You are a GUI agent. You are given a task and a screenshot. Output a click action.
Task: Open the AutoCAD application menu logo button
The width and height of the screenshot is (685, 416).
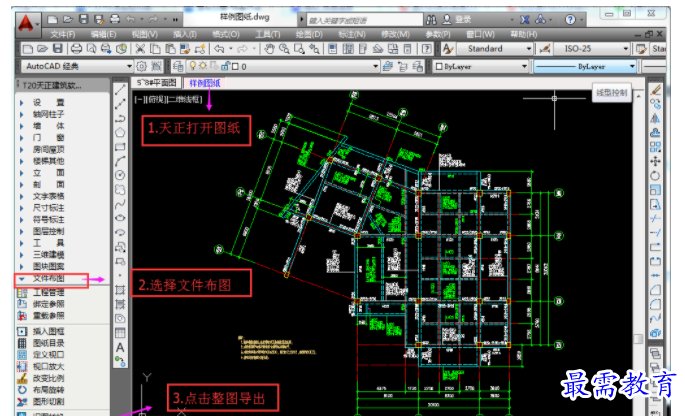click(26, 23)
